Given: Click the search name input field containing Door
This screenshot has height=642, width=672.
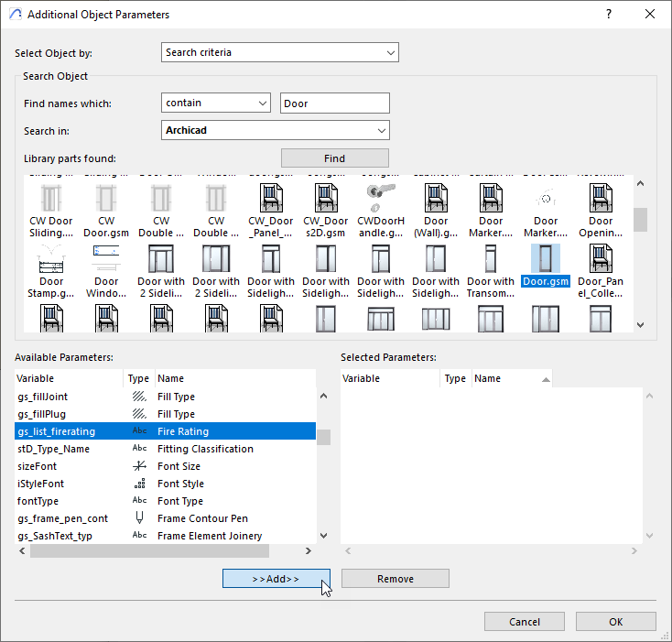Looking at the screenshot, I should [x=334, y=103].
